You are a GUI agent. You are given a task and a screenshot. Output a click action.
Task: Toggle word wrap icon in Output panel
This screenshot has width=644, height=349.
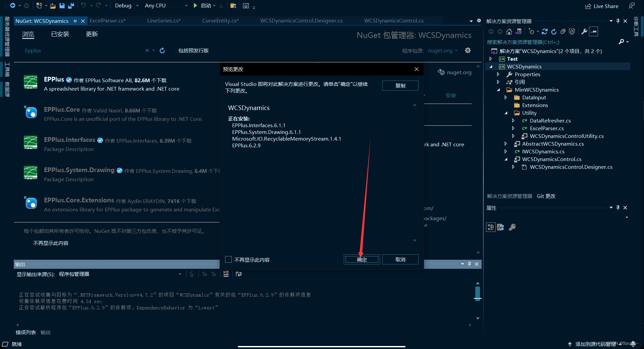(238, 274)
